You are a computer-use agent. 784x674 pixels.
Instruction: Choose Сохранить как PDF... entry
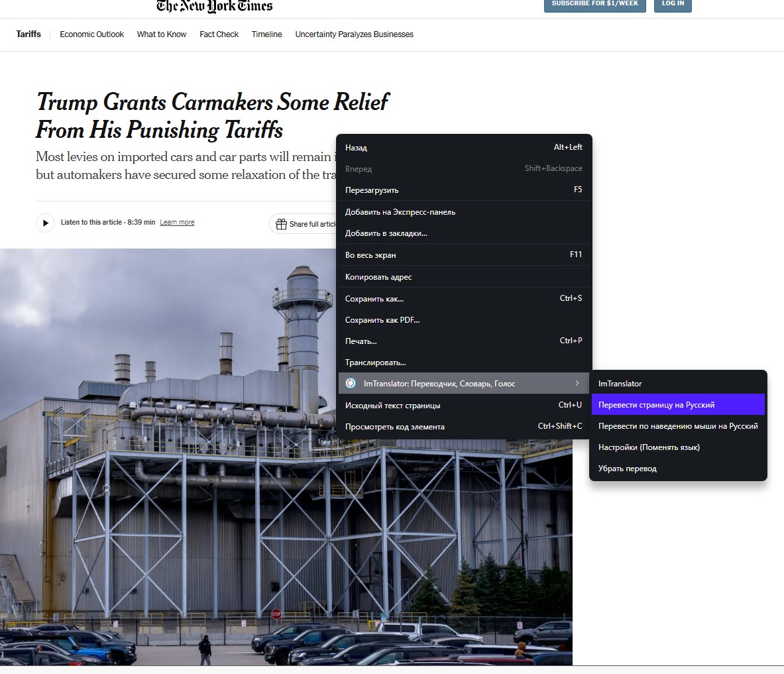pos(465,320)
